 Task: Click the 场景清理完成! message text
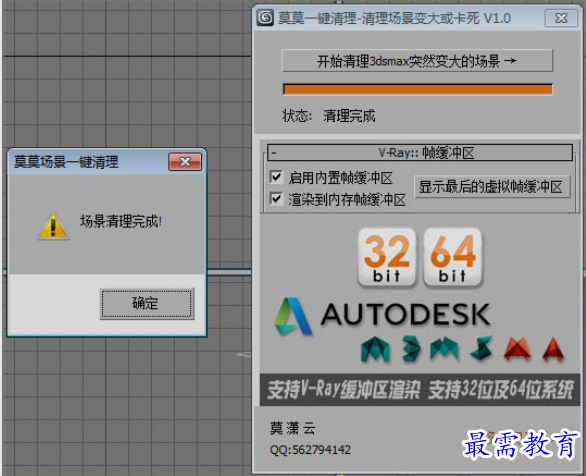pos(121,222)
